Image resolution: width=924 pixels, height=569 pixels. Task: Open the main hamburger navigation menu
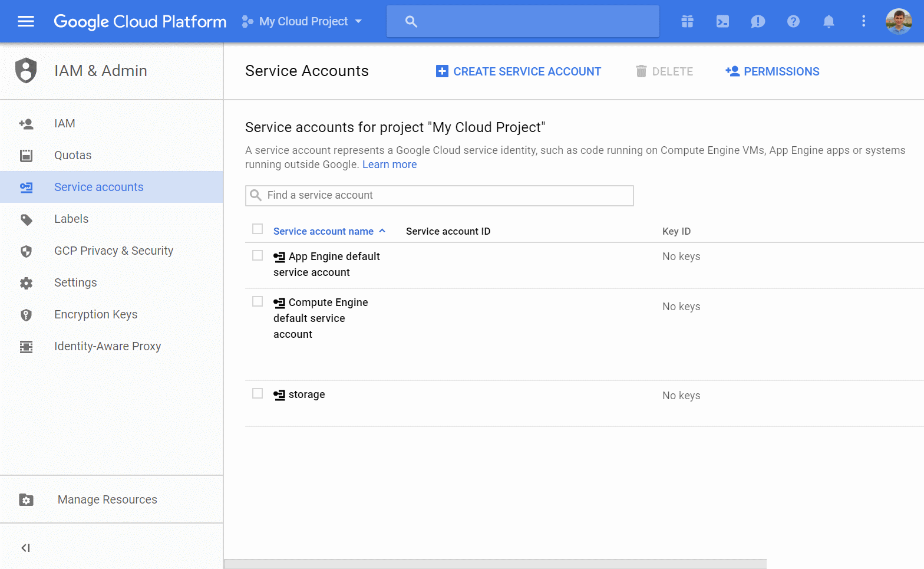[26, 22]
